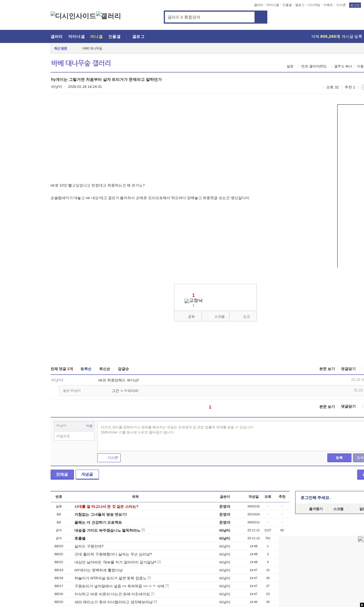364x607 pixels.
Task: Click the 고정닉 recommend image
Action: 193,301
